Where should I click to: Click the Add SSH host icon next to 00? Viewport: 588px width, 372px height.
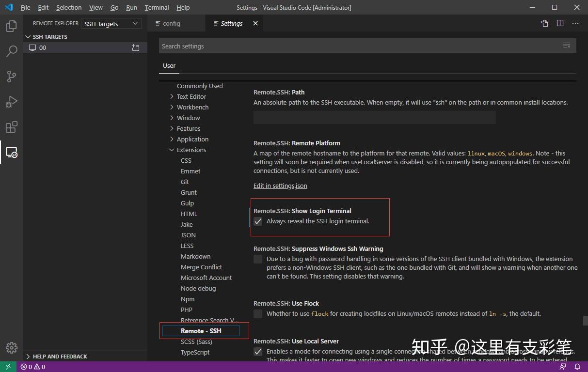[136, 47]
